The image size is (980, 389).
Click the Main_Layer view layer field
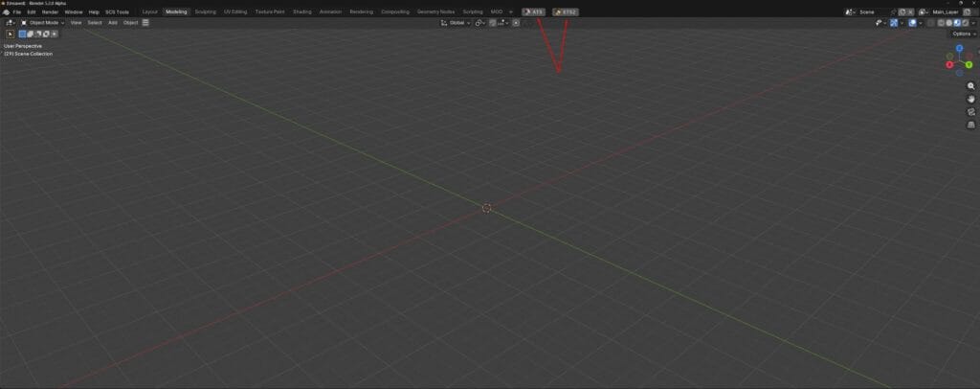[945, 11]
